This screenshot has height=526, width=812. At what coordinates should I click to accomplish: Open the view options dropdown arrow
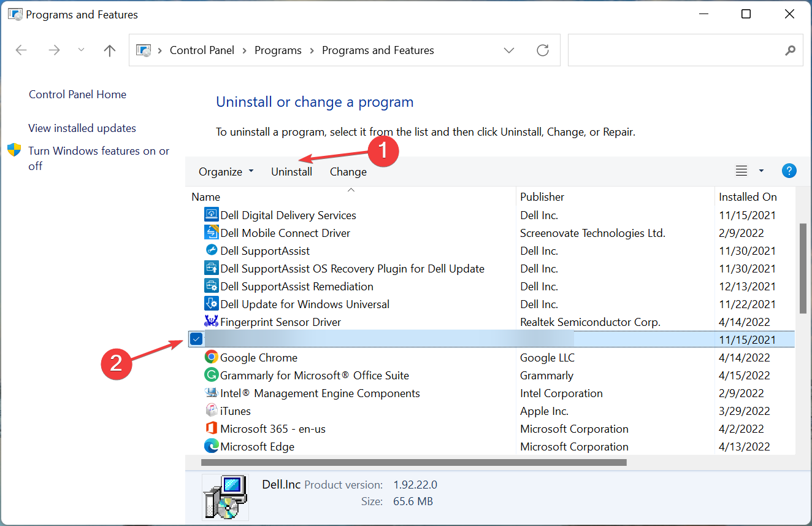coord(761,171)
